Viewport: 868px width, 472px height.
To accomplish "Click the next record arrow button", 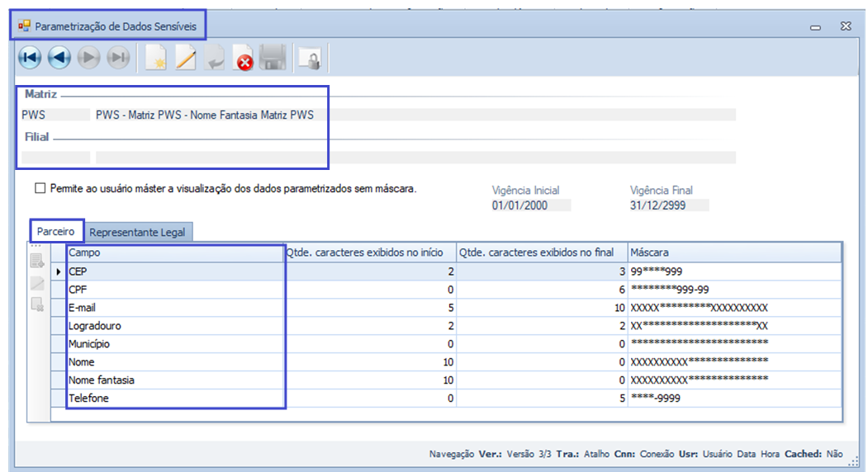I will (89, 58).
